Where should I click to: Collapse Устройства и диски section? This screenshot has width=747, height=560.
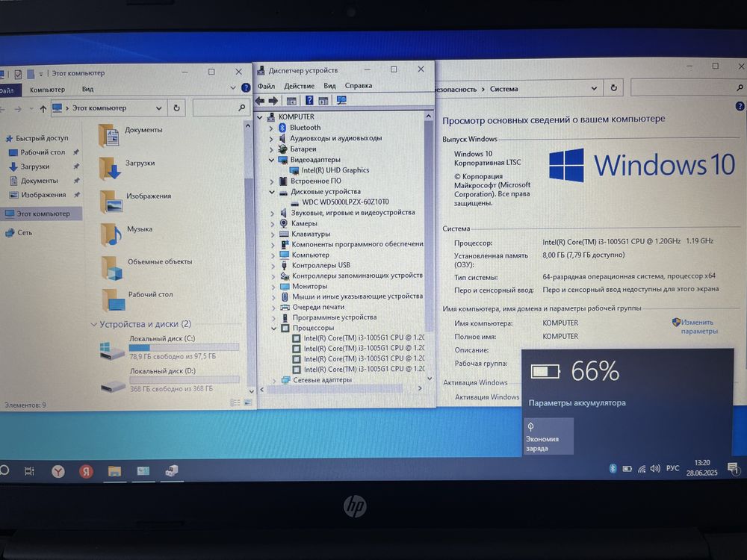[93, 325]
